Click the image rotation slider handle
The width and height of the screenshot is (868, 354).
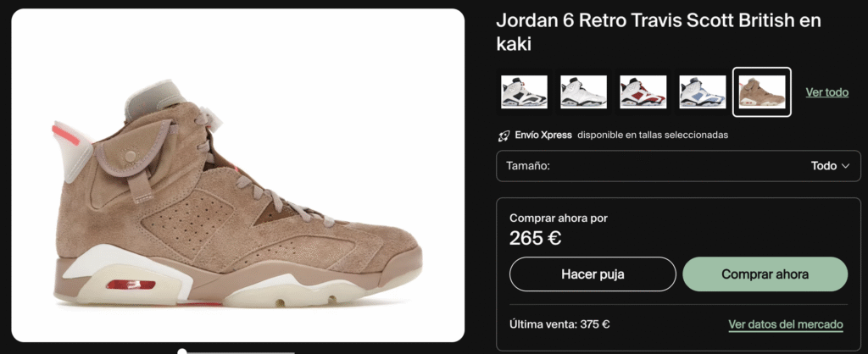(182, 351)
